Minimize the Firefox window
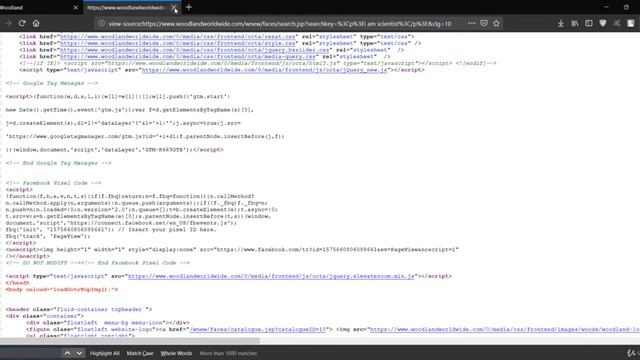 pyautogui.click(x=606, y=7)
